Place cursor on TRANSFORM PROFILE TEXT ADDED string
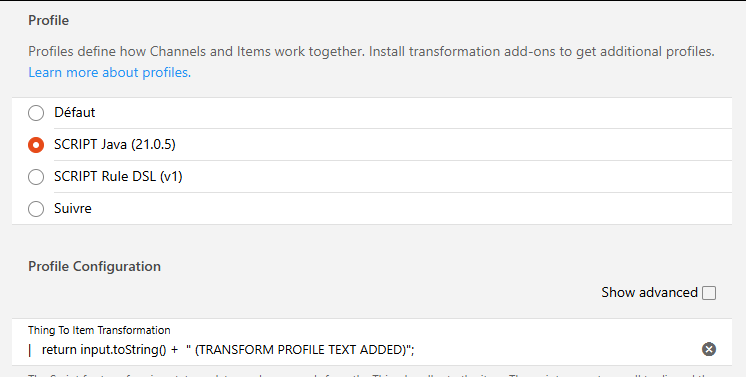 (x=302, y=349)
